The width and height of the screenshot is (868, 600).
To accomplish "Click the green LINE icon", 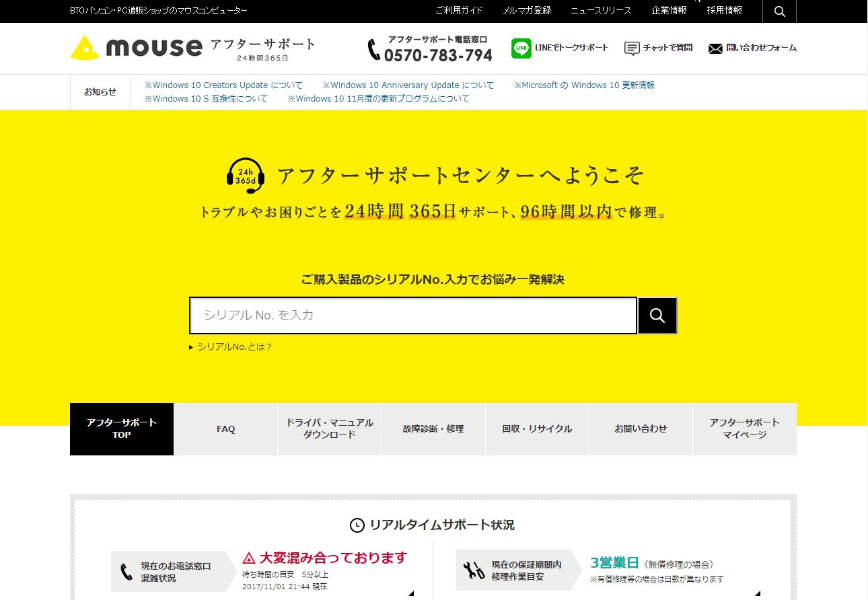I will pos(521,48).
